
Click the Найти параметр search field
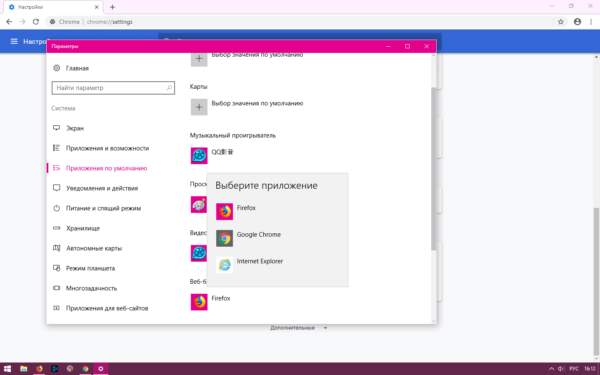[113, 88]
